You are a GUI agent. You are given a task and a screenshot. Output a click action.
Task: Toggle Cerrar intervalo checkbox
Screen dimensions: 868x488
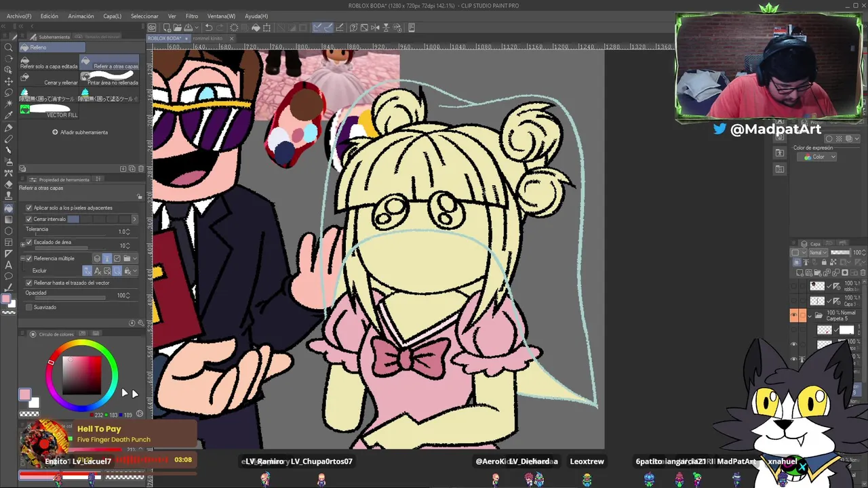pyautogui.click(x=28, y=220)
